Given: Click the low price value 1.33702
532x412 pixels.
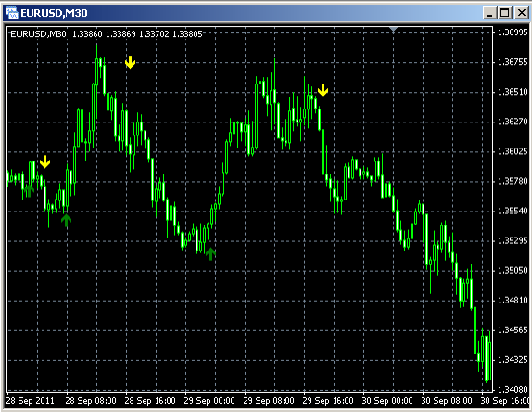Looking at the screenshot, I should click(154, 34).
